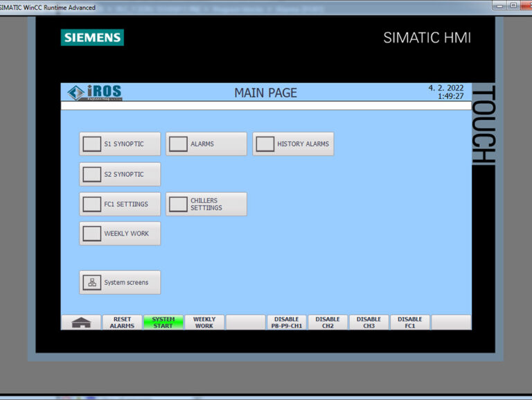Click the System screens network icon
532x400 pixels.
92,283
